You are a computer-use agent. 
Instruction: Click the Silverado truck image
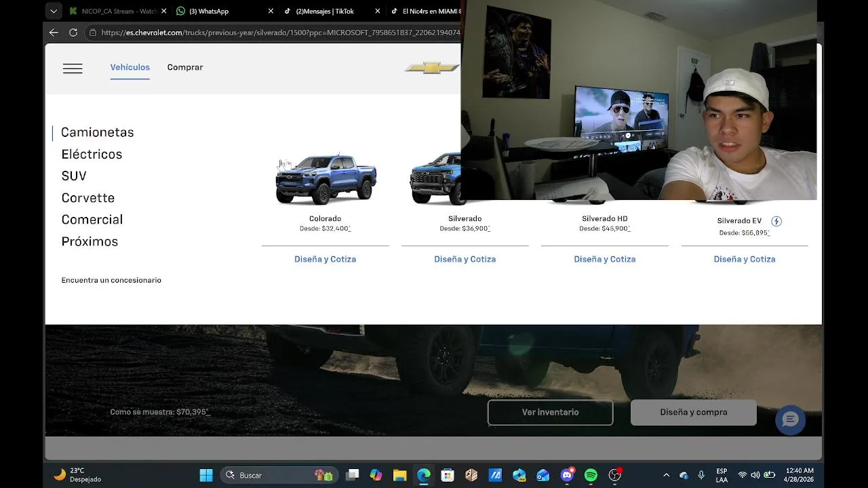pyautogui.click(x=435, y=178)
